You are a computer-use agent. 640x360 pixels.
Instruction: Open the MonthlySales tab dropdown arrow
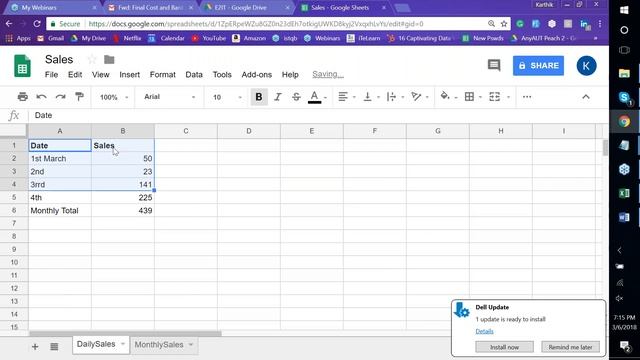click(191, 344)
